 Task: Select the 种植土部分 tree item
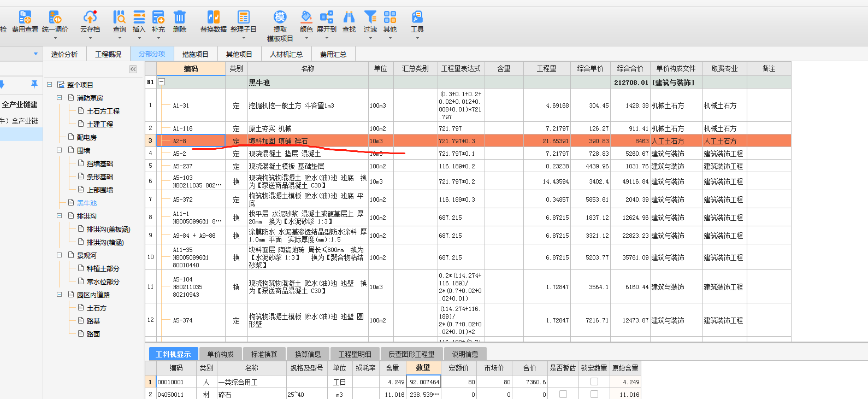[103, 268]
